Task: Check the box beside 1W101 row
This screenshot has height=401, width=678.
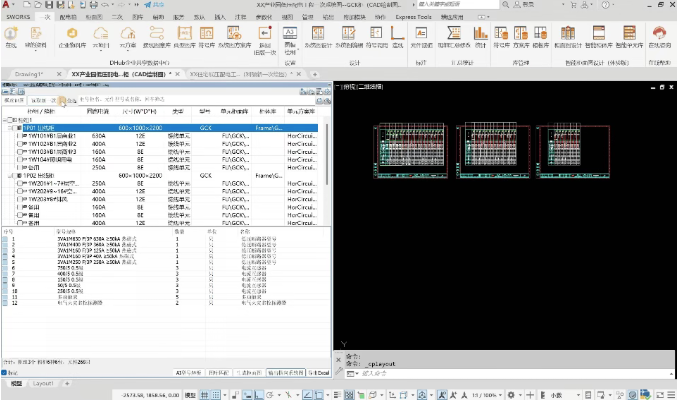Action: coord(19,136)
